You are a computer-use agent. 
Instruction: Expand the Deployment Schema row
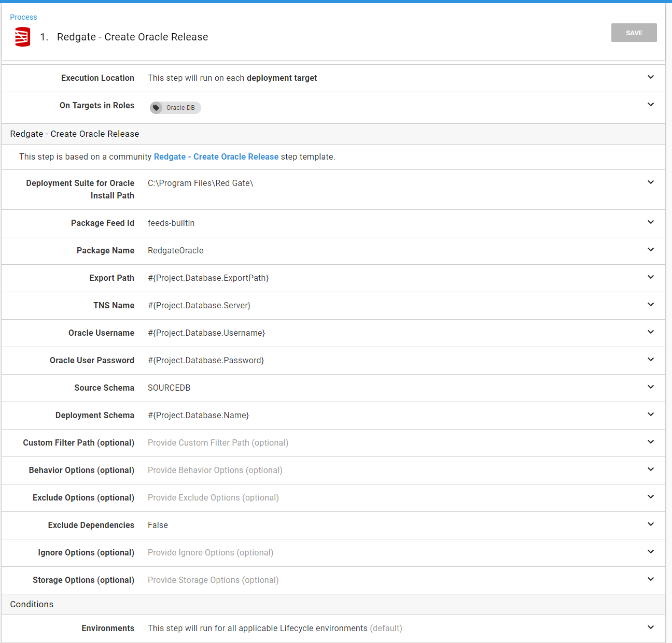coord(650,415)
